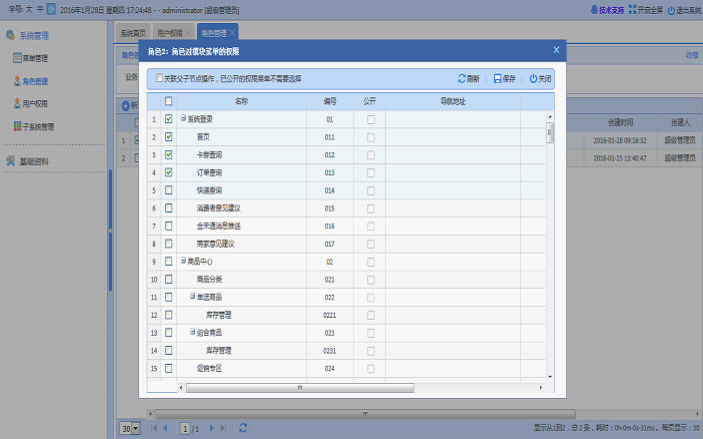Click the sidebar collapse handle
Viewport: 703px width, 439px height.
click(x=110, y=230)
